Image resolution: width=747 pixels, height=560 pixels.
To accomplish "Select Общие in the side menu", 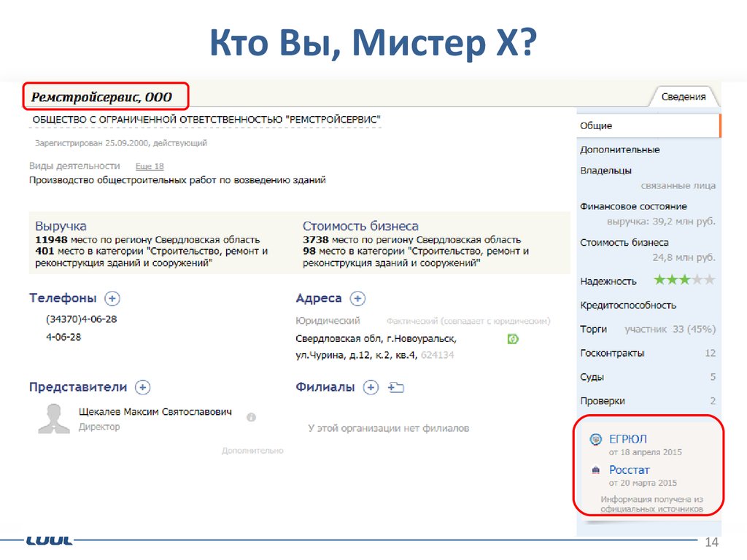I will coord(596,125).
